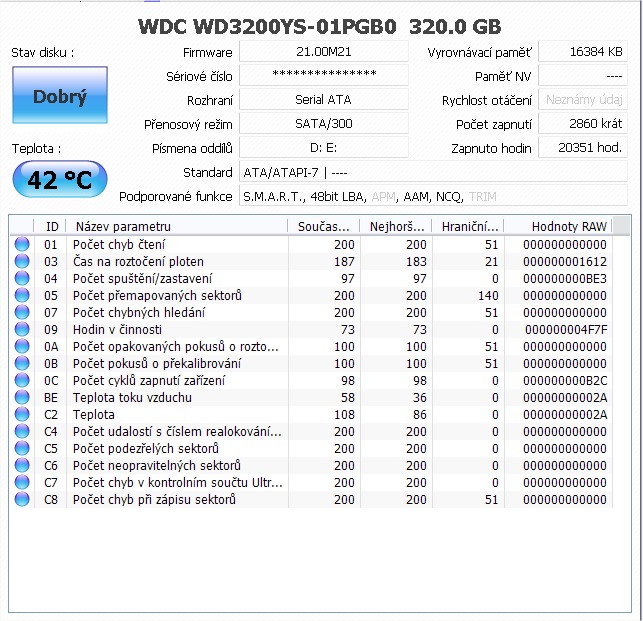
Task: Click status orb for 'Počet cyklů zapnutí zařízení'
Action: point(22,380)
